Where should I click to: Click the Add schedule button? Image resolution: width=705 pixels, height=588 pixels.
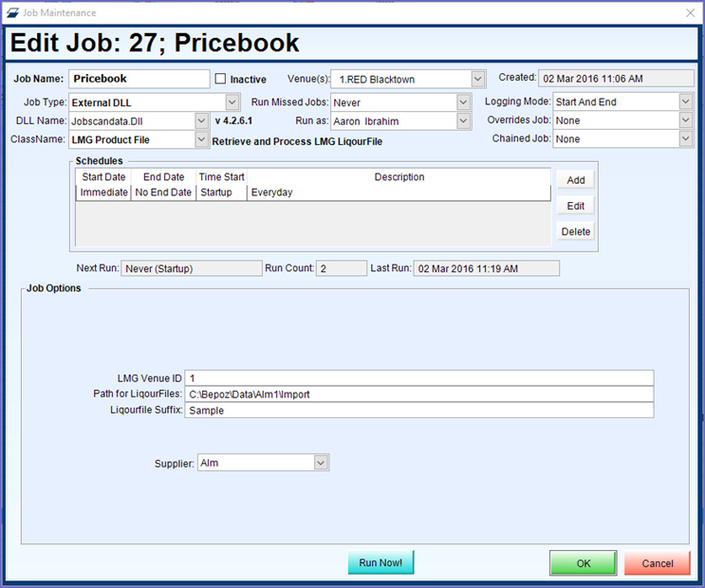[x=575, y=180]
